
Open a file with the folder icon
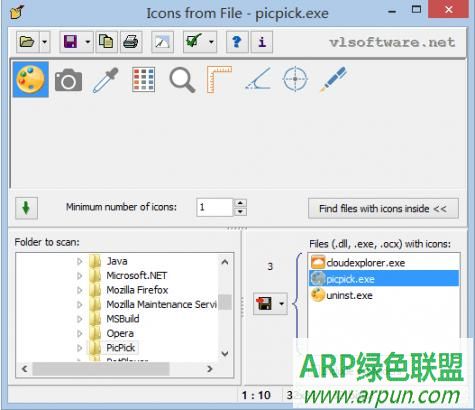click(27, 42)
